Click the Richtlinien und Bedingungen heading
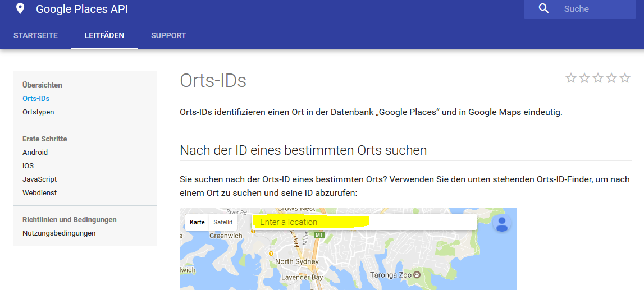The width and height of the screenshot is (644, 290). pyautogui.click(x=70, y=220)
